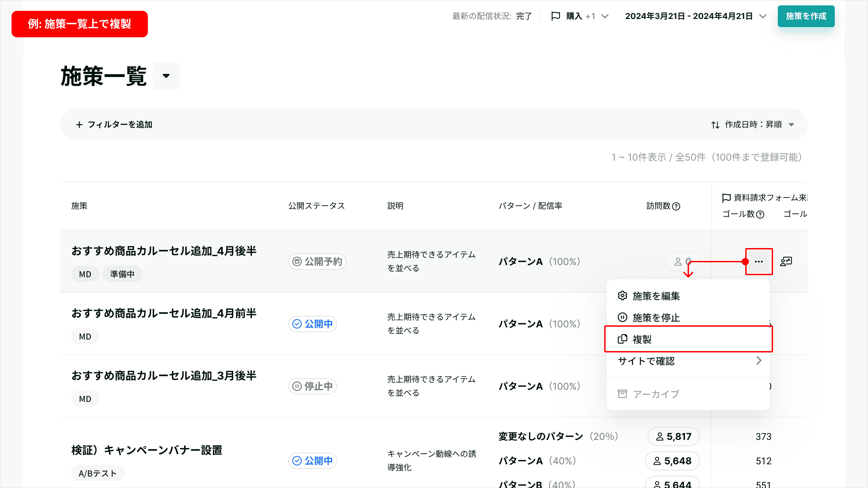Click the 公開予約 status badge
The height and width of the screenshot is (488, 868).
(x=317, y=262)
